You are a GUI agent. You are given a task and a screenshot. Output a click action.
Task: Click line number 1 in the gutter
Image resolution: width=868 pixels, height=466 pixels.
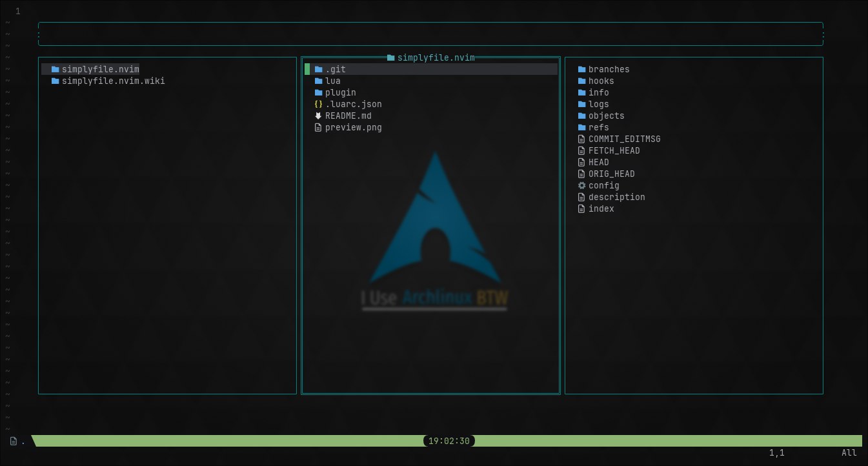click(x=18, y=11)
